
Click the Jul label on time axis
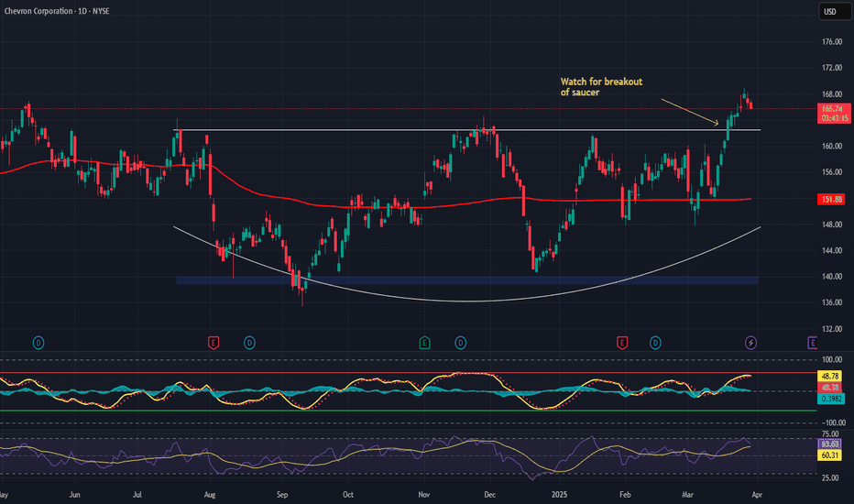pos(137,495)
